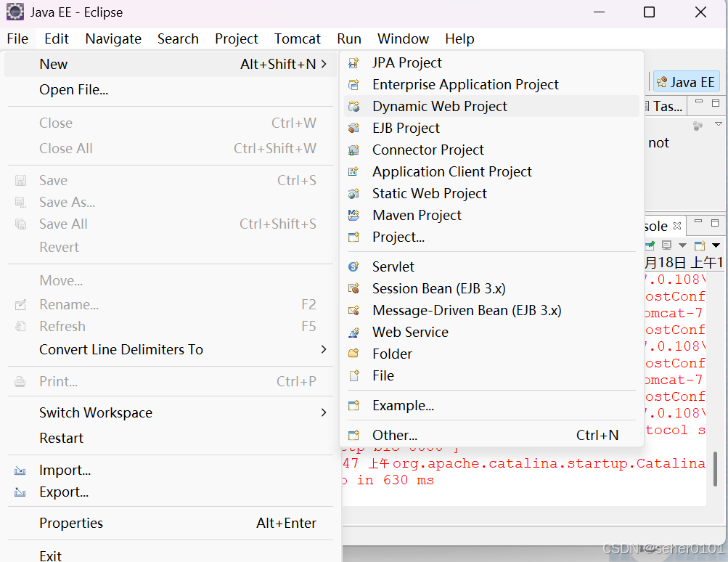The width and height of the screenshot is (728, 562).
Task: Click disabled Close All item
Action: pos(171,148)
